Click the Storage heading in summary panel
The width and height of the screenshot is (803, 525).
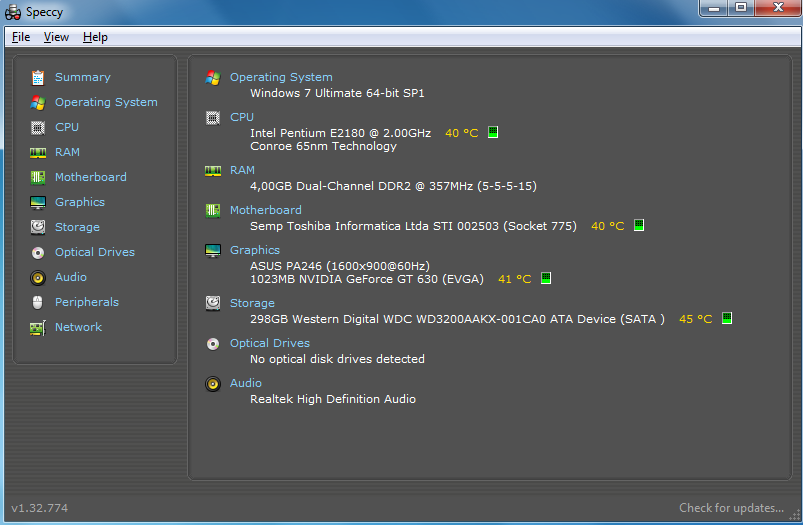point(252,303)
